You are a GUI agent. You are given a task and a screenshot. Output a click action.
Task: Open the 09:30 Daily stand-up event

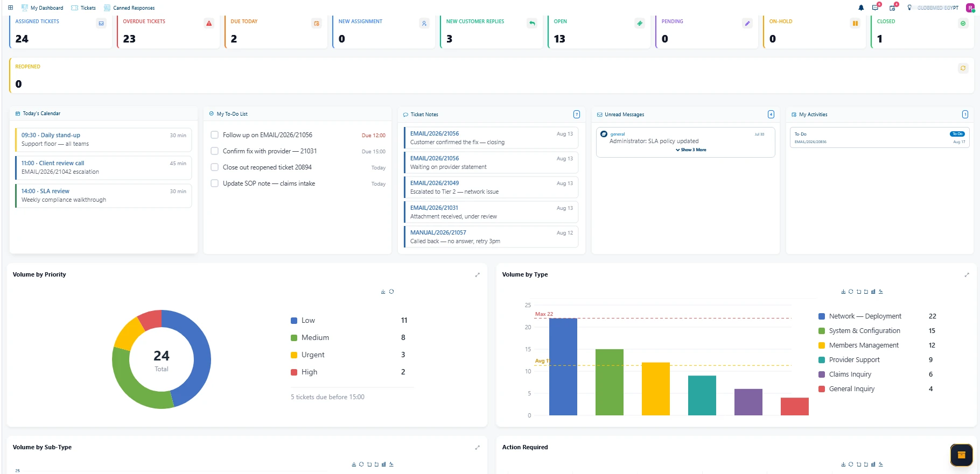click(103, 140)
